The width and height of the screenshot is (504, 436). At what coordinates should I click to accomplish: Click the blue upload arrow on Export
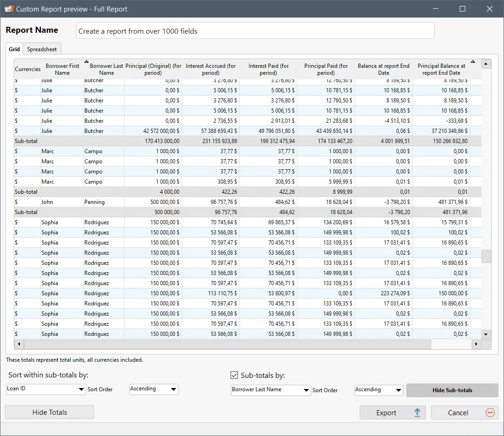417,412
